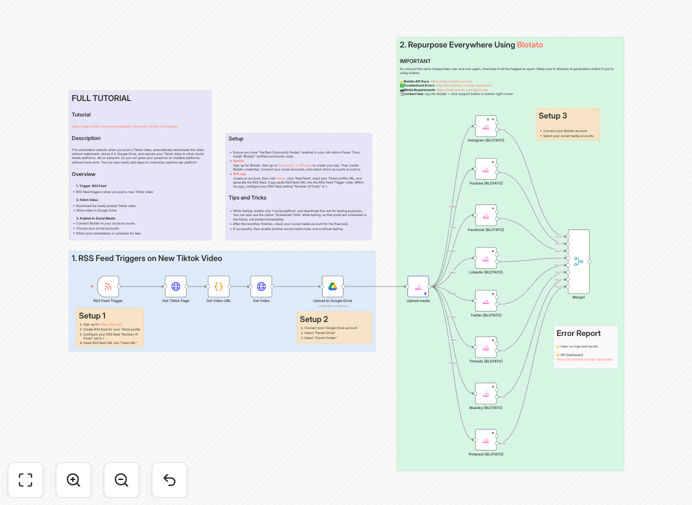The height and width of the screenshot is (505, 692).
Task: Open the Get Tiktok Page node
Action: pos(176,286)
